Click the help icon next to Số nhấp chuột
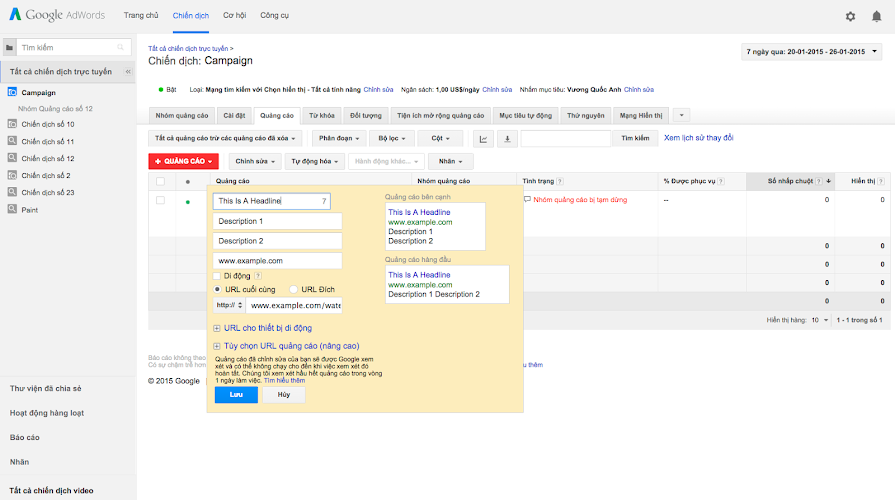 pos(819,181)
